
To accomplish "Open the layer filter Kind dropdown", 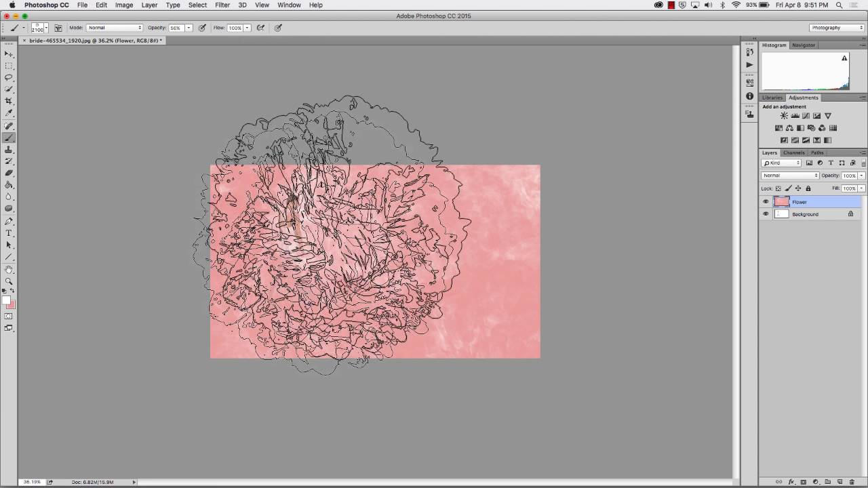I will click(781, 163).
